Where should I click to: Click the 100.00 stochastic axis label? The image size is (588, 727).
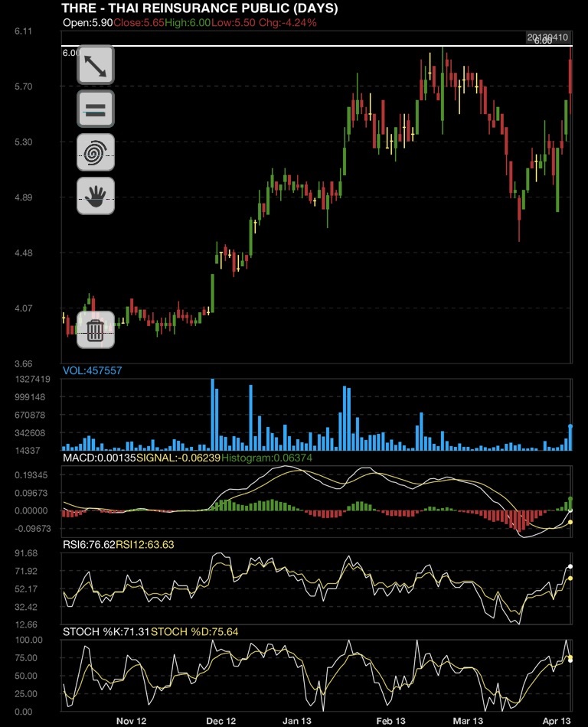point(28,640)
